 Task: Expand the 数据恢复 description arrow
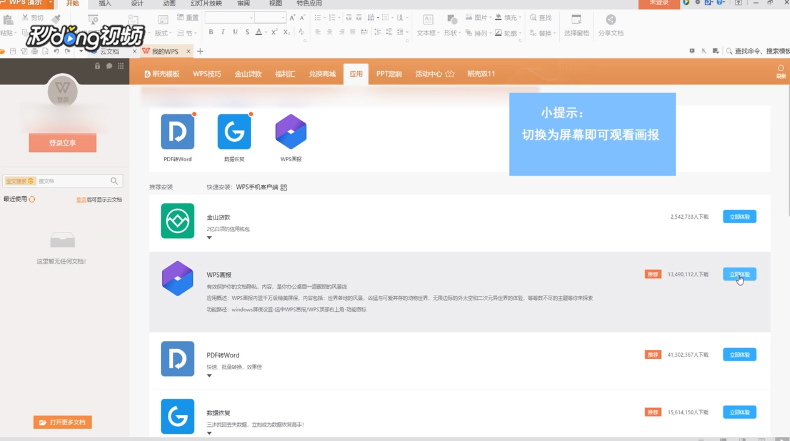pos(209,433)
